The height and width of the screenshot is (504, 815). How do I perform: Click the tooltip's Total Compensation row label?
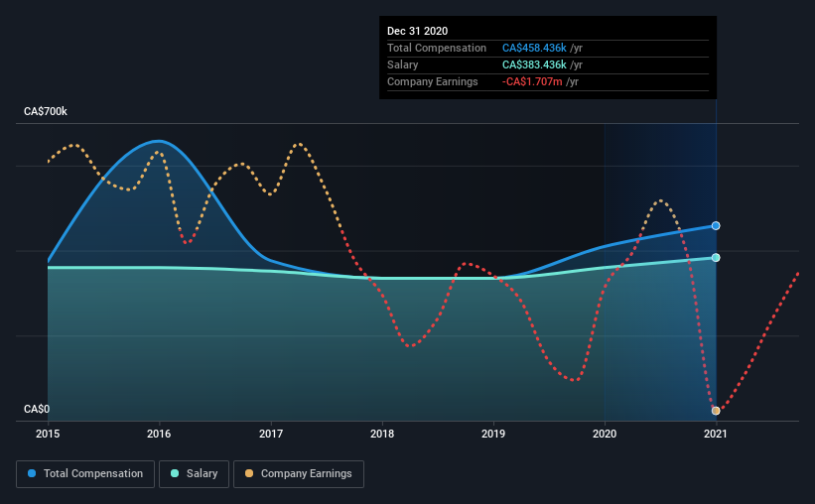coord(437,48)
